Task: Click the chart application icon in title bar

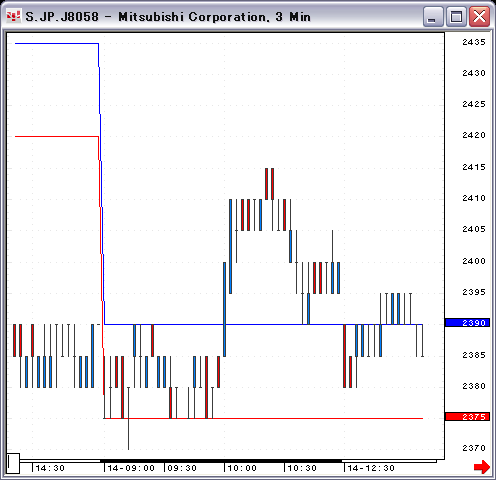Action: click(x=13, y=16)
